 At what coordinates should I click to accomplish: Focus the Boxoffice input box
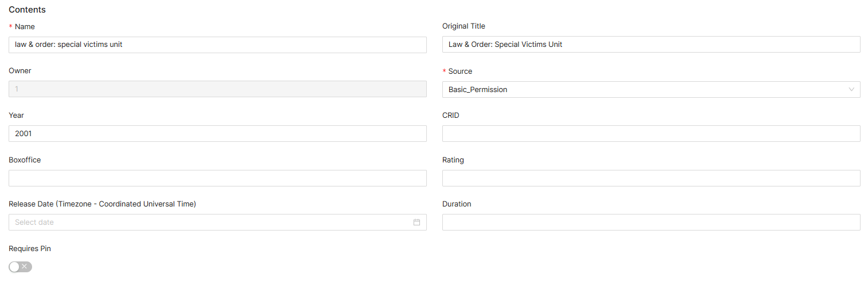click(218, 178)
